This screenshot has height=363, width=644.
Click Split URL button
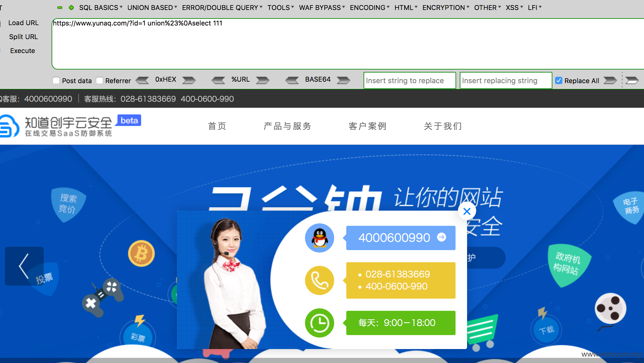click(23, 37)
